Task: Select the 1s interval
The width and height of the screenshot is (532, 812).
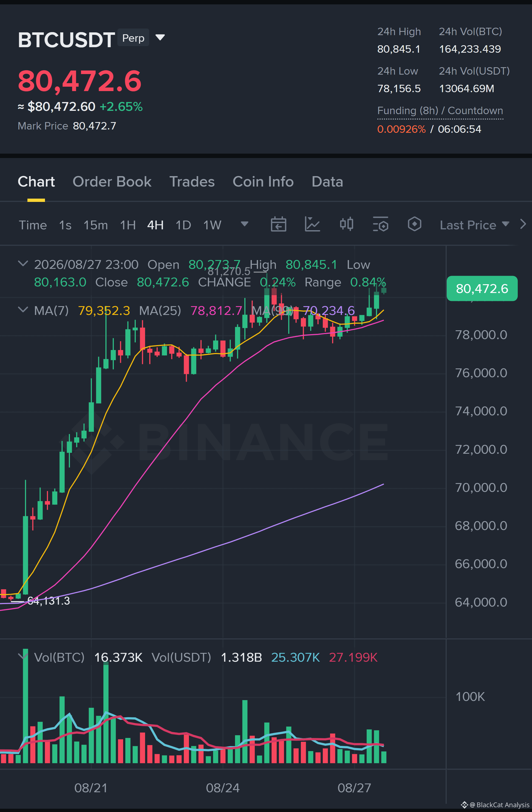Action: point(65,225)
